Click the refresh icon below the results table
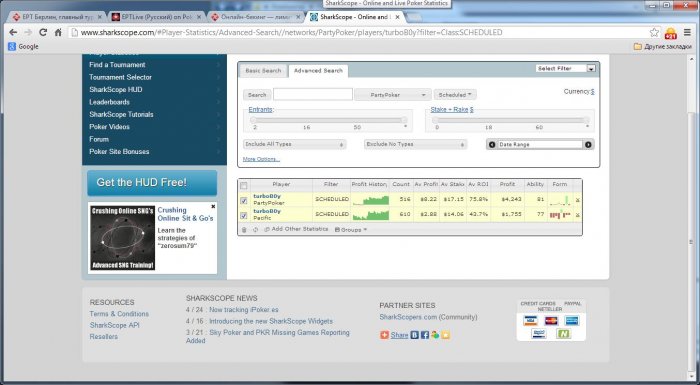Image resolution: width=700 pixels, height=385 pixels. click(x=255, y=230)
